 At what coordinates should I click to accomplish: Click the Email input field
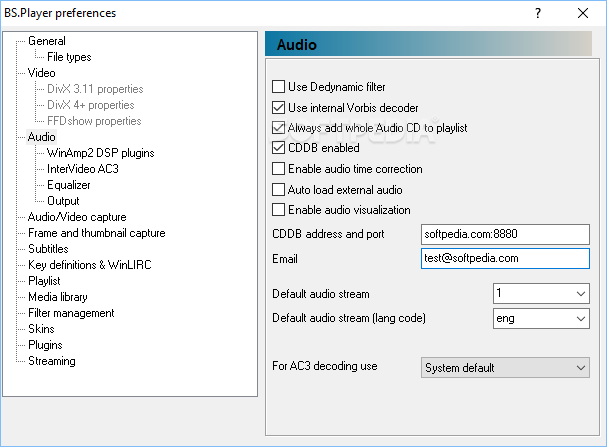click(505, 259)
